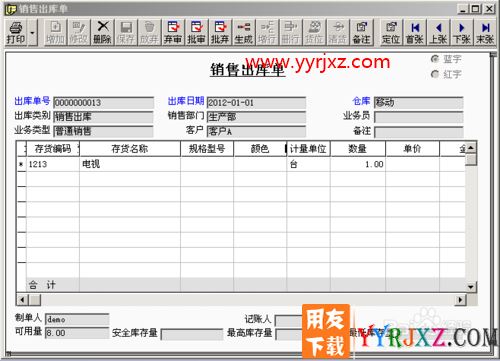Open the print dropdown arrow
This screenshot has width=500, height=361.
[x=32, y=33]
